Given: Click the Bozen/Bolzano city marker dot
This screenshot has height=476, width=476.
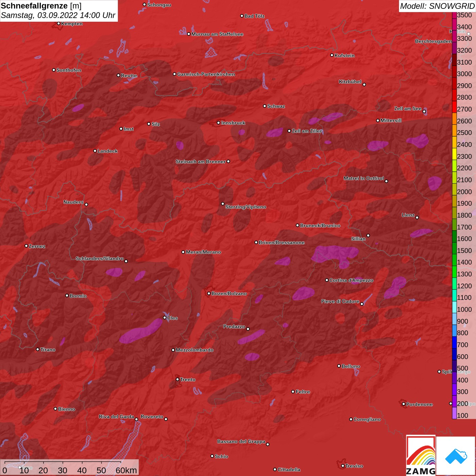Looking at the screenshot, I should (x=209, y=293).
